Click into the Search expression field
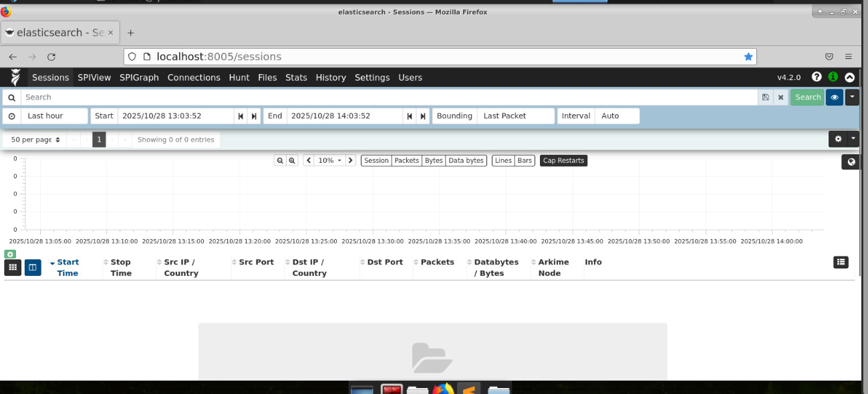868x394 pixels. coord(389,97)
